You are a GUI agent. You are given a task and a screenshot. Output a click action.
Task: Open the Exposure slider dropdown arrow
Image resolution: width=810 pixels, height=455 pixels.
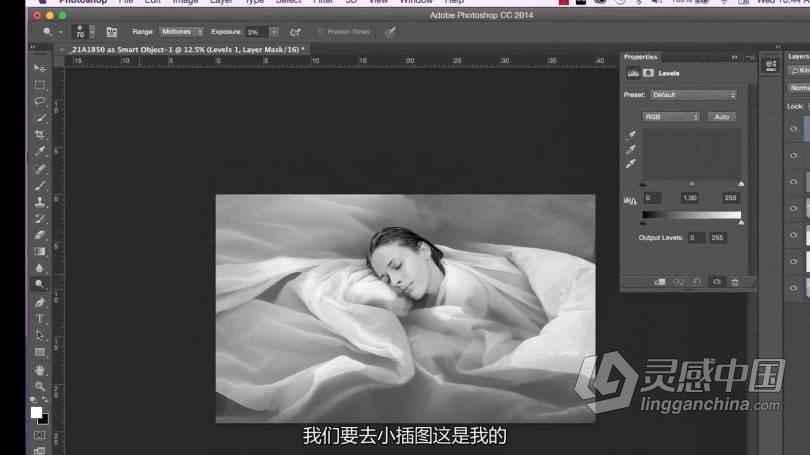[x=274, y=32]
